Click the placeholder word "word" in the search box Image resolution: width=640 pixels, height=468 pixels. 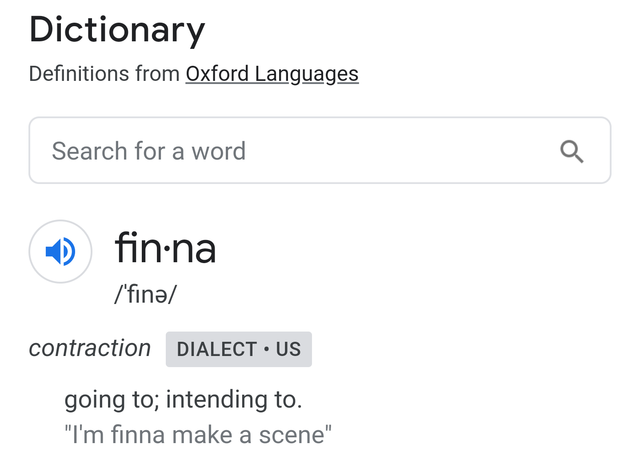click(219, 151)
